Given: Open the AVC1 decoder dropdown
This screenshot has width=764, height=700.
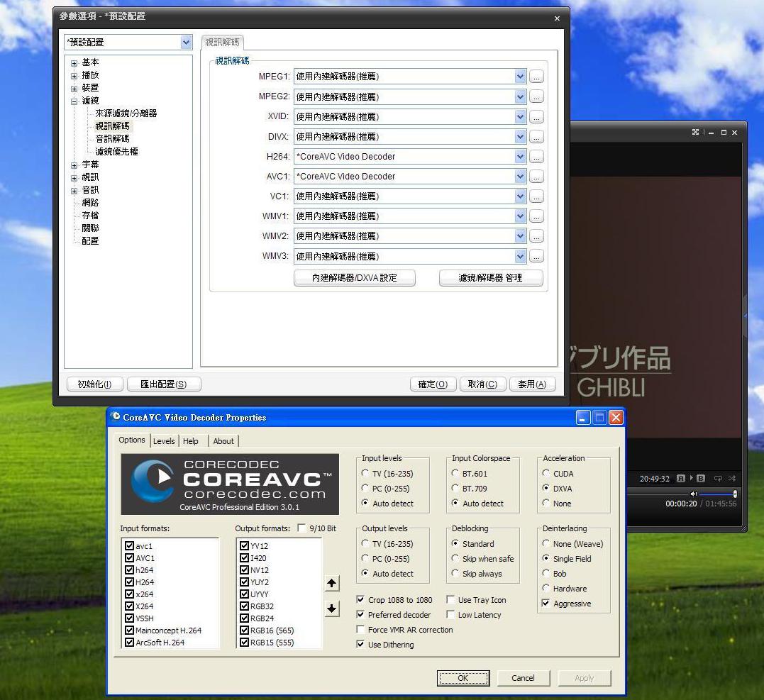Looking at the screenshot, I should (x=521, y=177).
